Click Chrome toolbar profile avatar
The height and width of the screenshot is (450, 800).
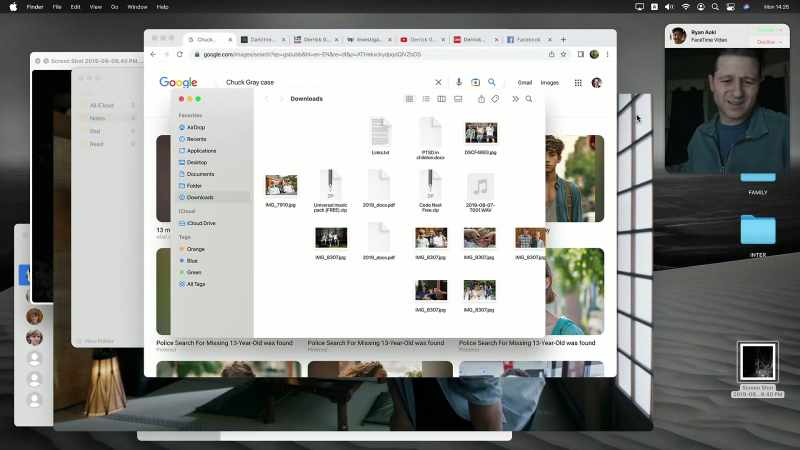pos(594,54)
